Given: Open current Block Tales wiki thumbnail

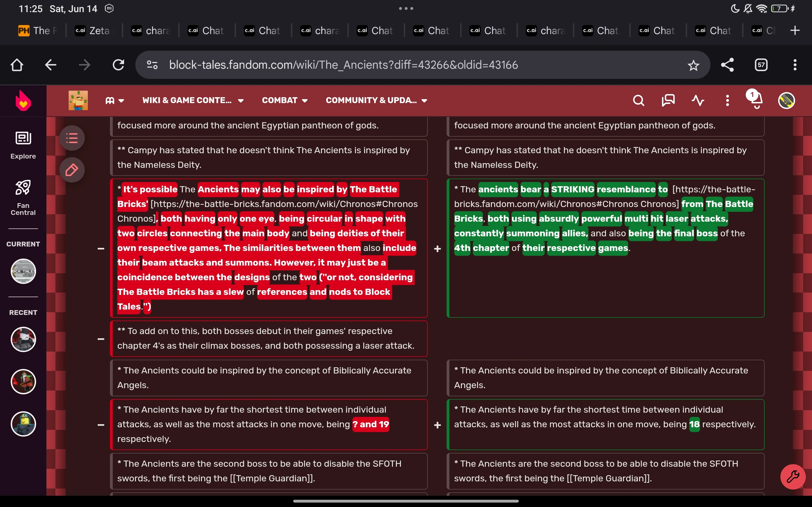Looking at the screenshot, I should pos(23,271).
